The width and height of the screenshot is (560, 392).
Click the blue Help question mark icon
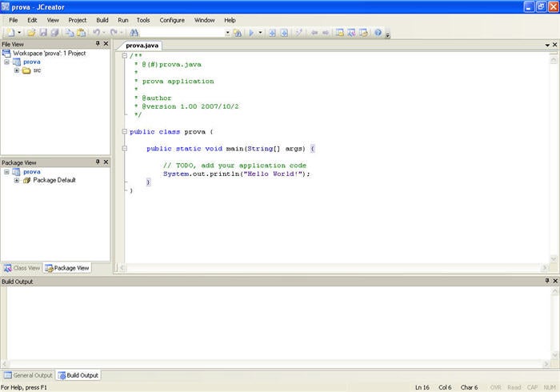click(378, 33)
